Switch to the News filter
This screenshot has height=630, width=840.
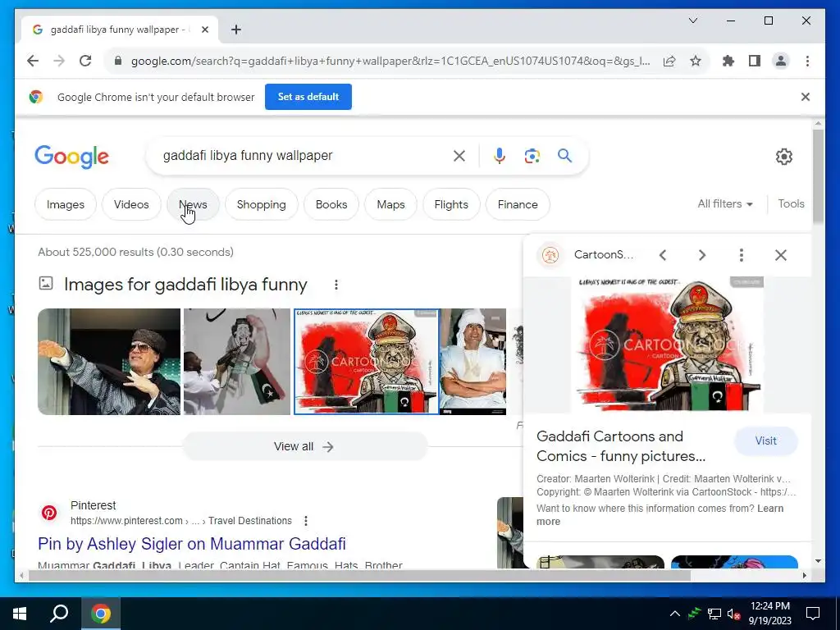193,204
